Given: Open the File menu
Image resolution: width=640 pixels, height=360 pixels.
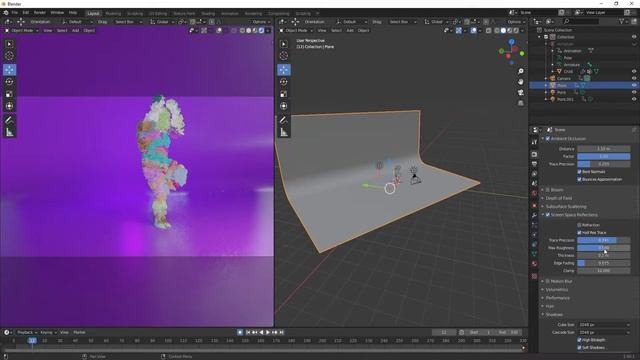Looking at the screenshot, I should [15, 13].
